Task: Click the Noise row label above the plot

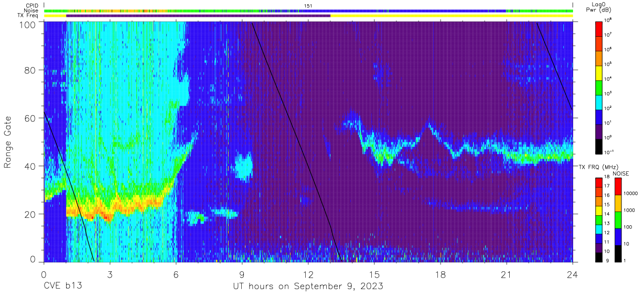Action: click(33, 10)
